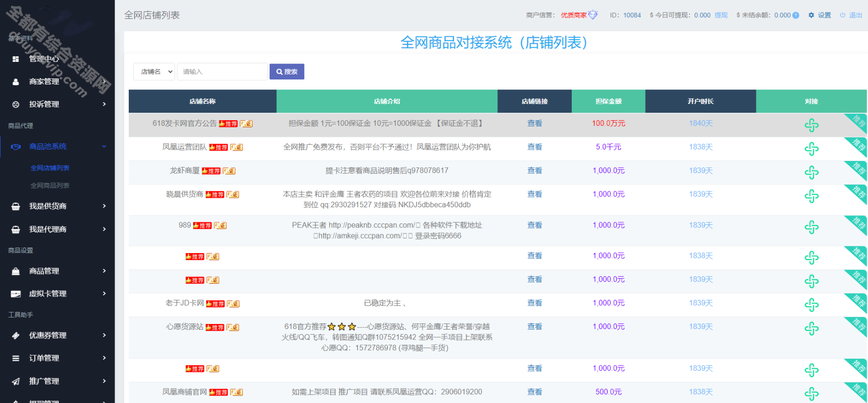Focus the 请输入 search input field

(222, 71)
